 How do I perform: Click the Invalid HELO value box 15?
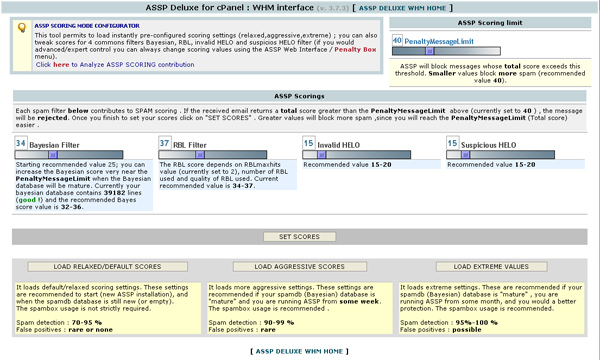pos(308,143)
